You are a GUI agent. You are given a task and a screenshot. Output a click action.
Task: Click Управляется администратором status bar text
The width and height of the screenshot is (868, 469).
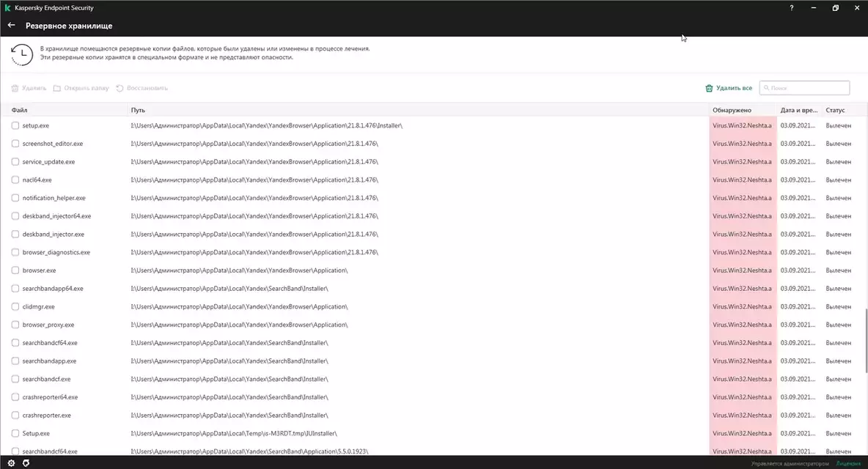click(790, 463)
